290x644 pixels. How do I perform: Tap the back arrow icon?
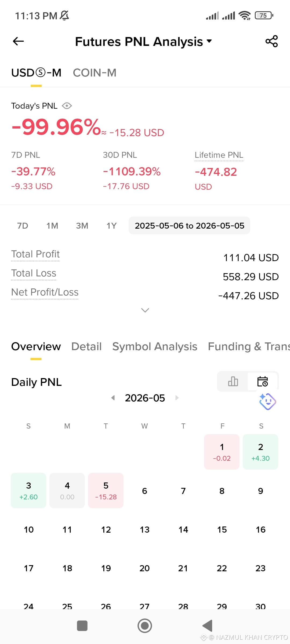pos(18,41)
